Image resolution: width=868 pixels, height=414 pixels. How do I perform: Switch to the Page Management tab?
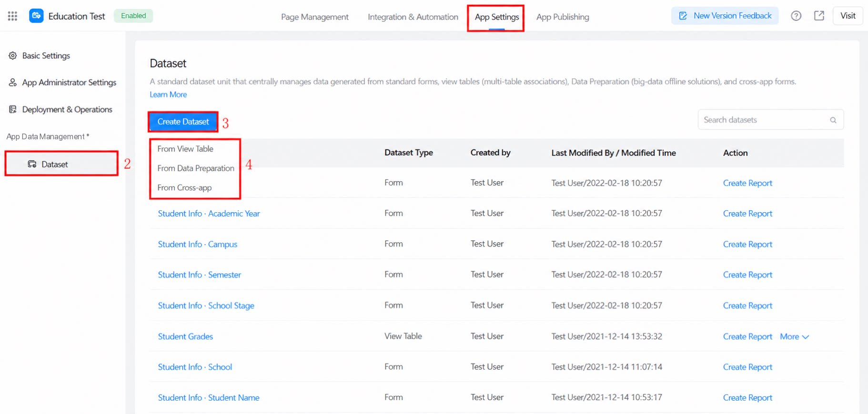pyautogui.click(x=315, y=17)
